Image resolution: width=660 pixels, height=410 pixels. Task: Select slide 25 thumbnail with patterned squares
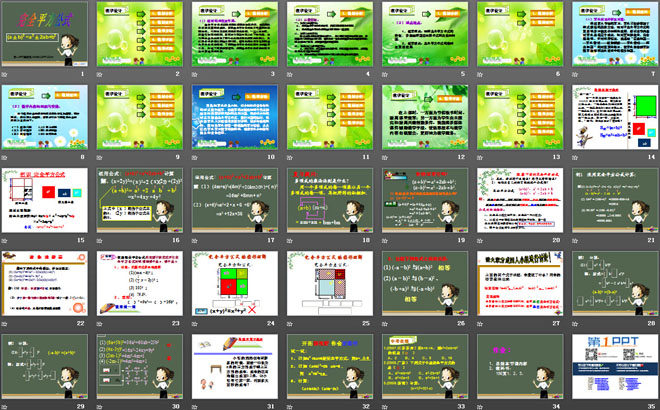330,283
